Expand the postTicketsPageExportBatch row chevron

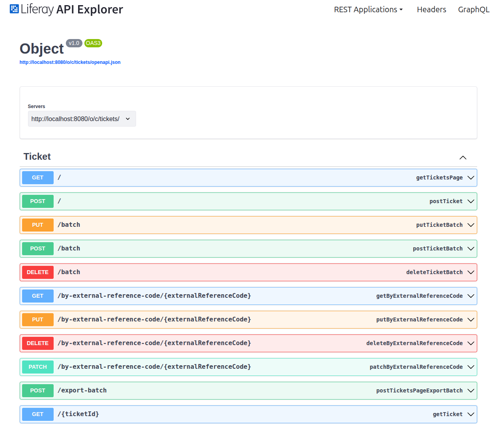(x=470, y=390)
